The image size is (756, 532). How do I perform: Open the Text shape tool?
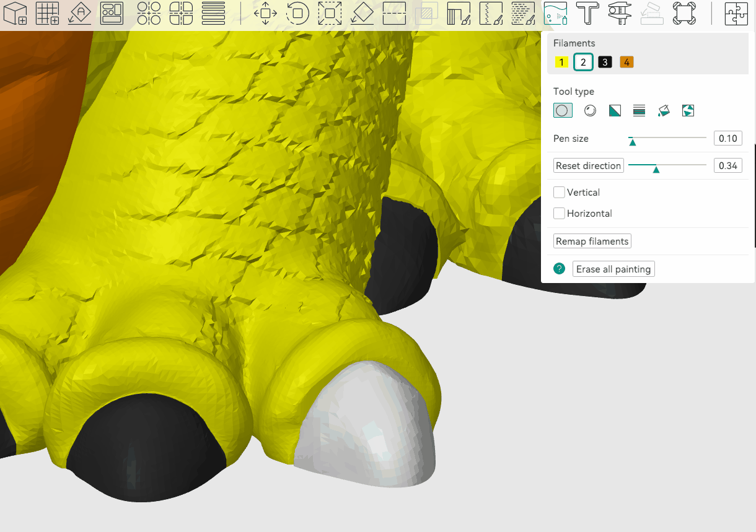[587, 13]
